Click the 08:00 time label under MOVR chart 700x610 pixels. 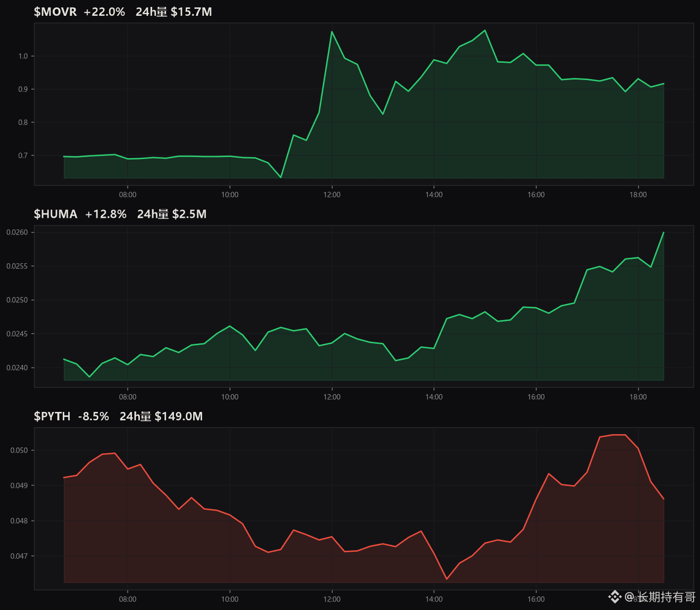coord(127,195)
